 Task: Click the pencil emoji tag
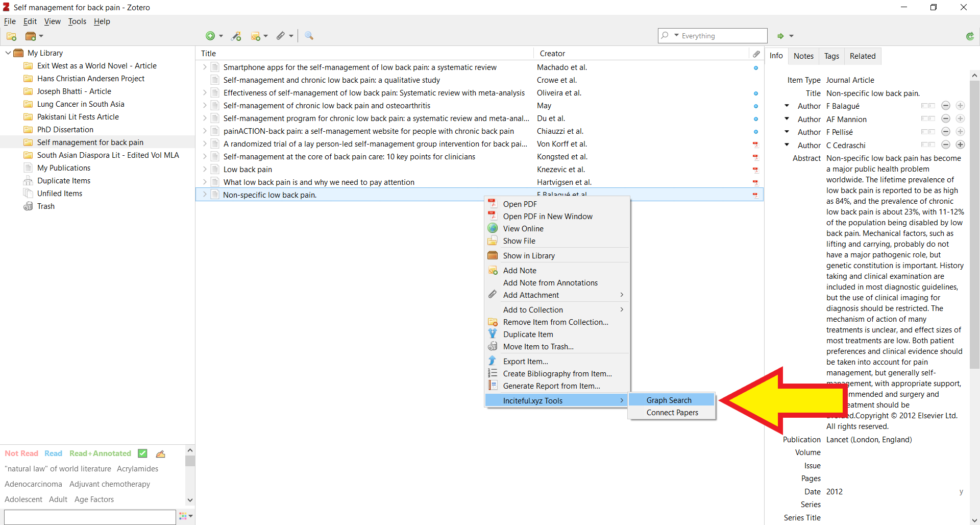[160, 454]
